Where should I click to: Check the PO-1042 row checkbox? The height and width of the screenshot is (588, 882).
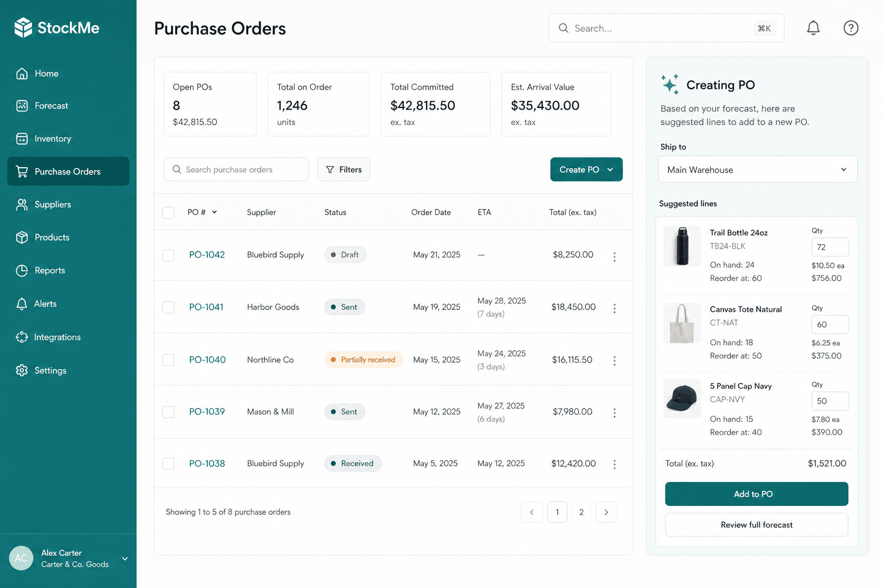168,255
